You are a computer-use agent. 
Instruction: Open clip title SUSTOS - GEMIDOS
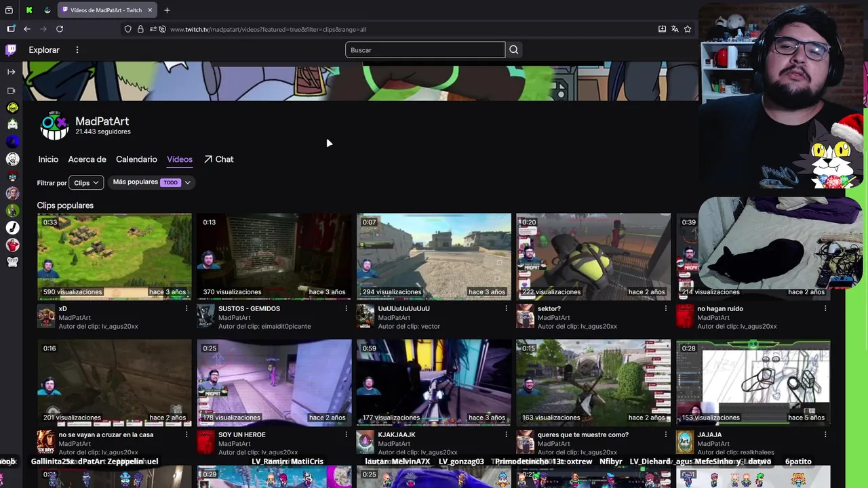249,308
